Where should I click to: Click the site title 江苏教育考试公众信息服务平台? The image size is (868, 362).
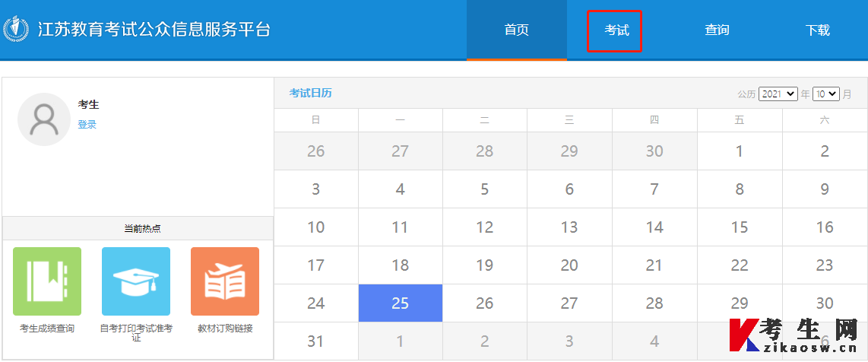(x=154, y=30)
